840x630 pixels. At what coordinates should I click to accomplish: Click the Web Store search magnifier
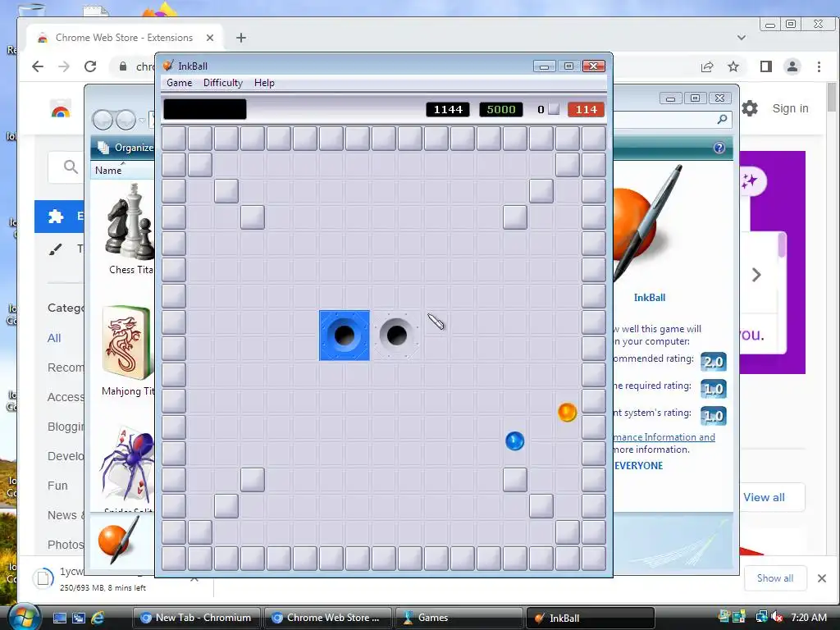point(71,167)
